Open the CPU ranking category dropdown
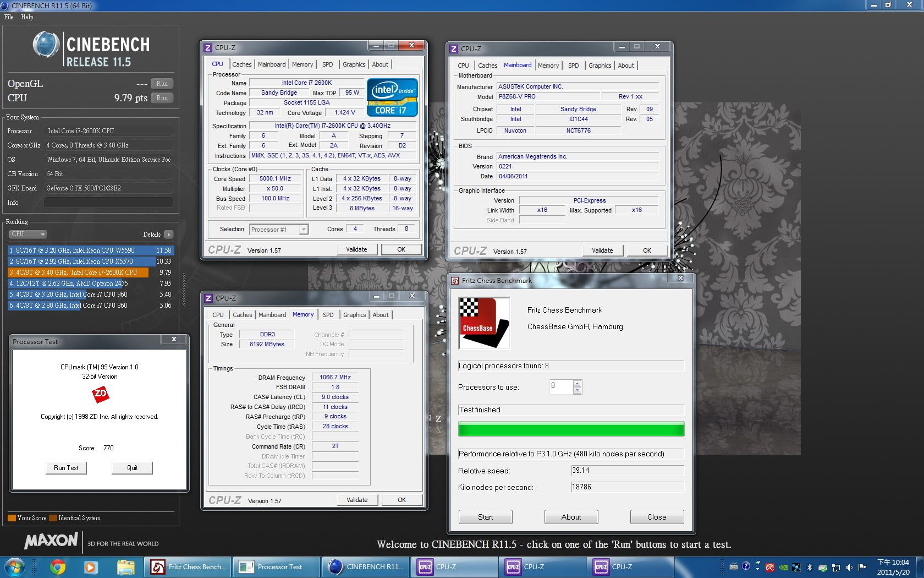This screenshot has width=924, height=578. 28,234
